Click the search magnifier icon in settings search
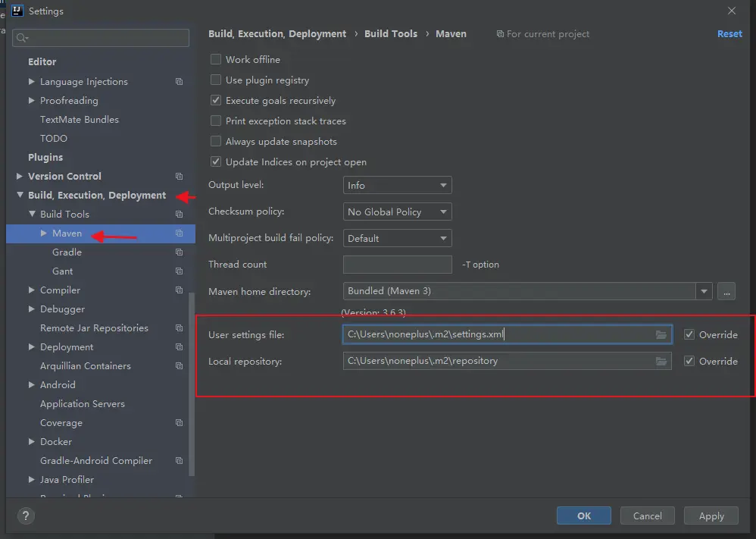 click(22, 38)
